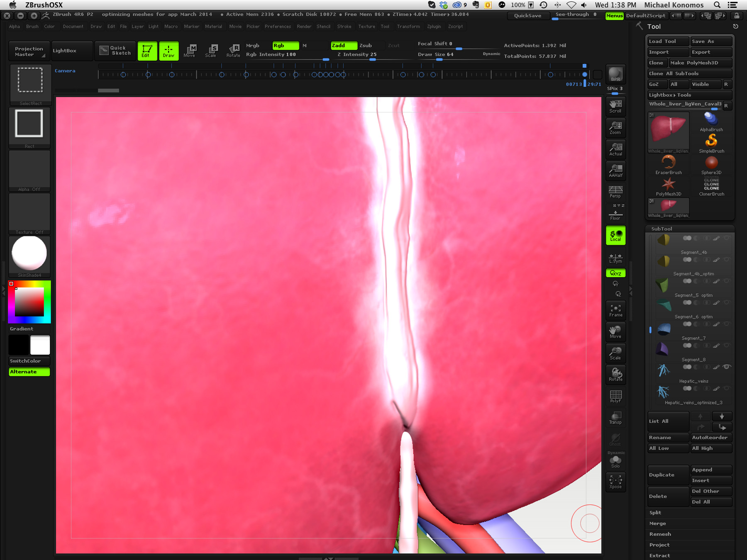Select the ClonerBrush tool
Image resolution: width=747 pixels, height=560 pixels.
(711, 187)
